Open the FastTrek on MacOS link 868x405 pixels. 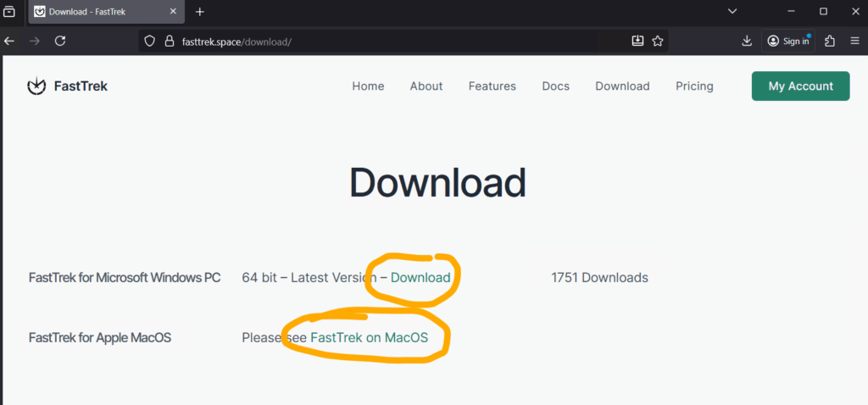pos(369,337)
